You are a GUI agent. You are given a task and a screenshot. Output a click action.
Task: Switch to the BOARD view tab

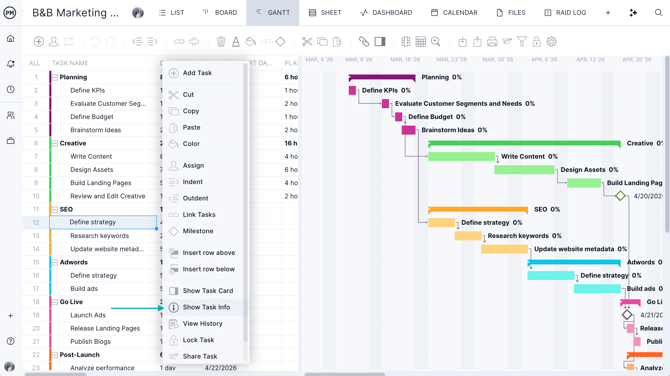[220, 13]
